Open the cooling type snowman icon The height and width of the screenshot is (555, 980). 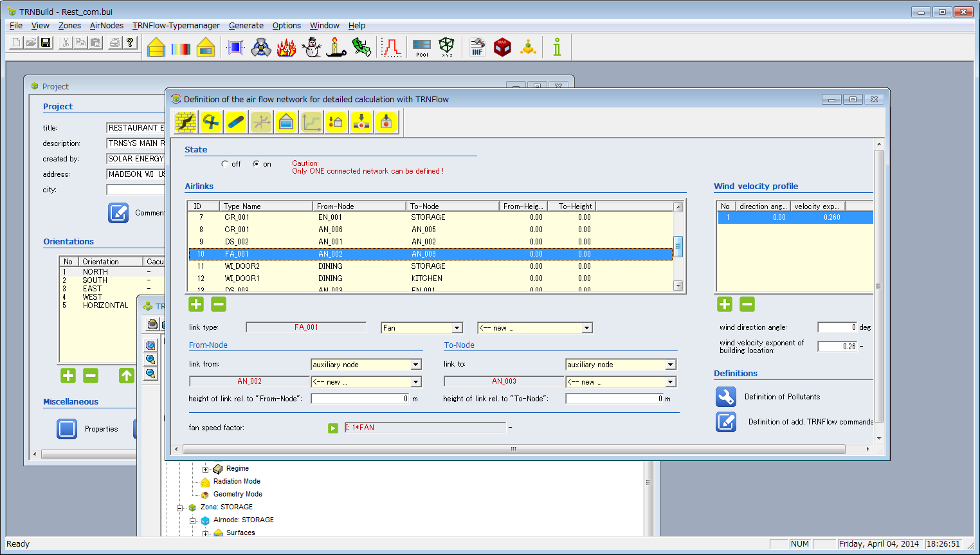[x=312, y=47]
